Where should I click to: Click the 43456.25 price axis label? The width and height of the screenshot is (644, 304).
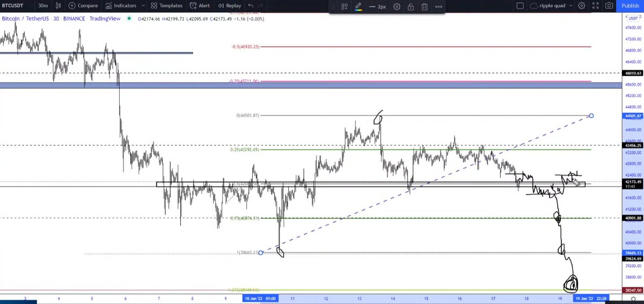(x=632, y=145)
